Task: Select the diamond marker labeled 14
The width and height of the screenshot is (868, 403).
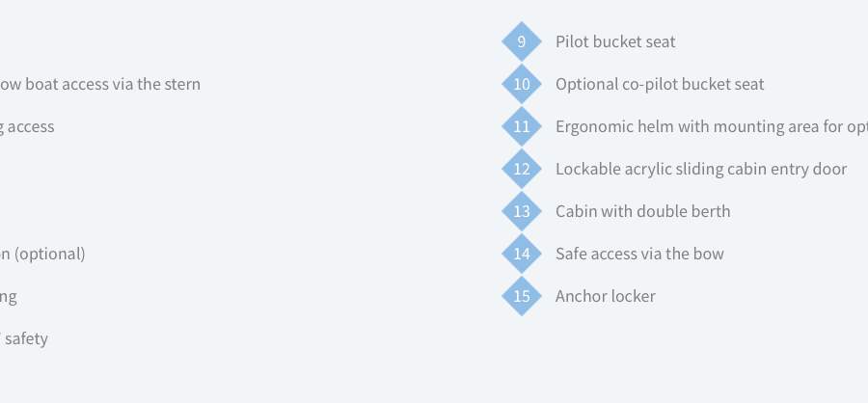Action: (x=522, y=254)
